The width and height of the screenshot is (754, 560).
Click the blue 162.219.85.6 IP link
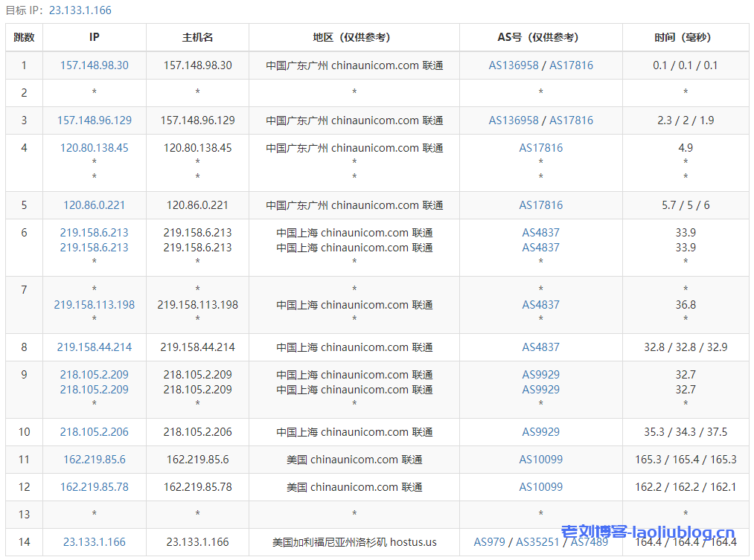click(x=95, y=460)
